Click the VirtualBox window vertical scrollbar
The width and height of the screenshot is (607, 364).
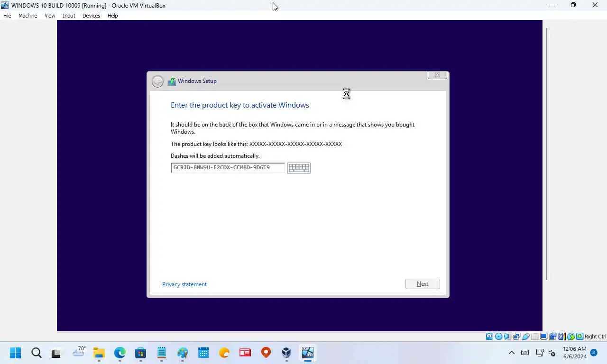547,154
